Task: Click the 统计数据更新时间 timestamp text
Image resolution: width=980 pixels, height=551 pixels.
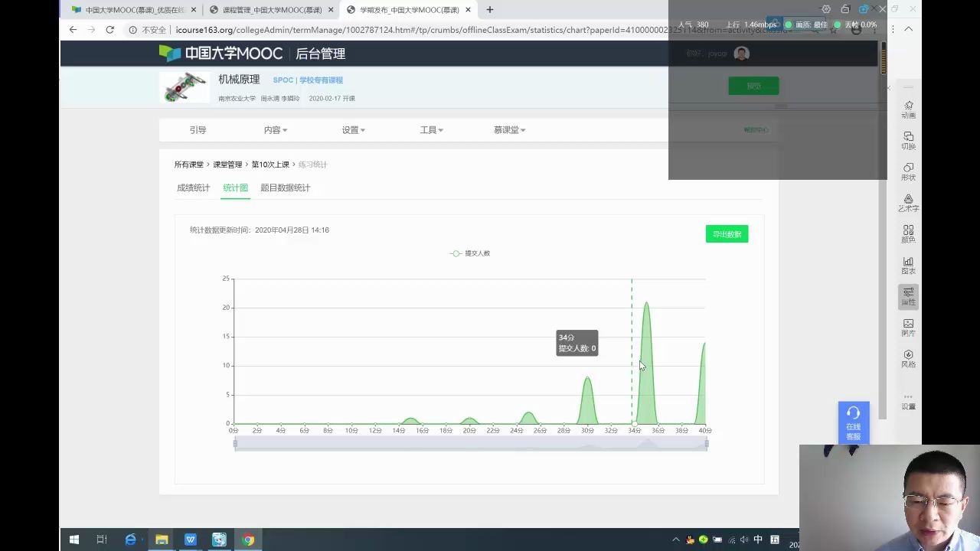Action: click(260, 230)
